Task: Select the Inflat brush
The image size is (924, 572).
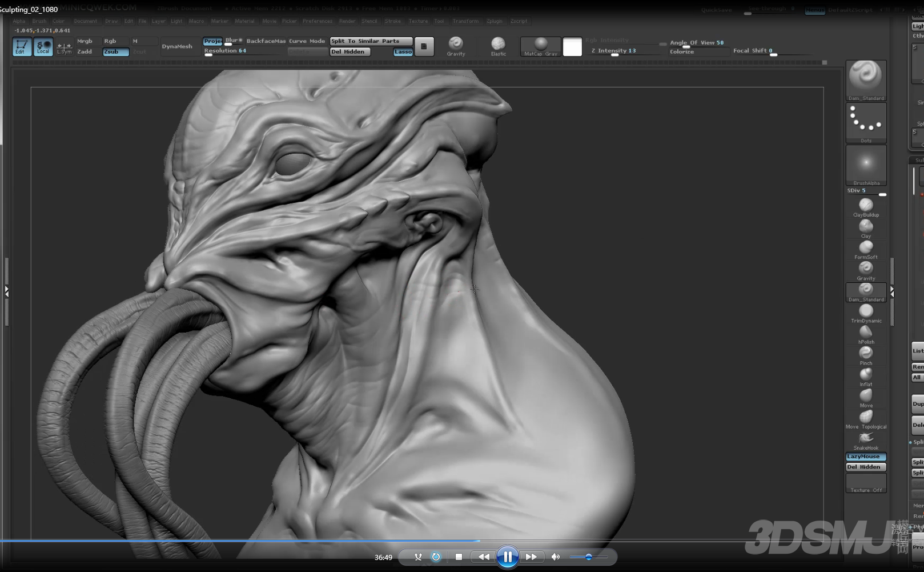Action: [866, 377]
